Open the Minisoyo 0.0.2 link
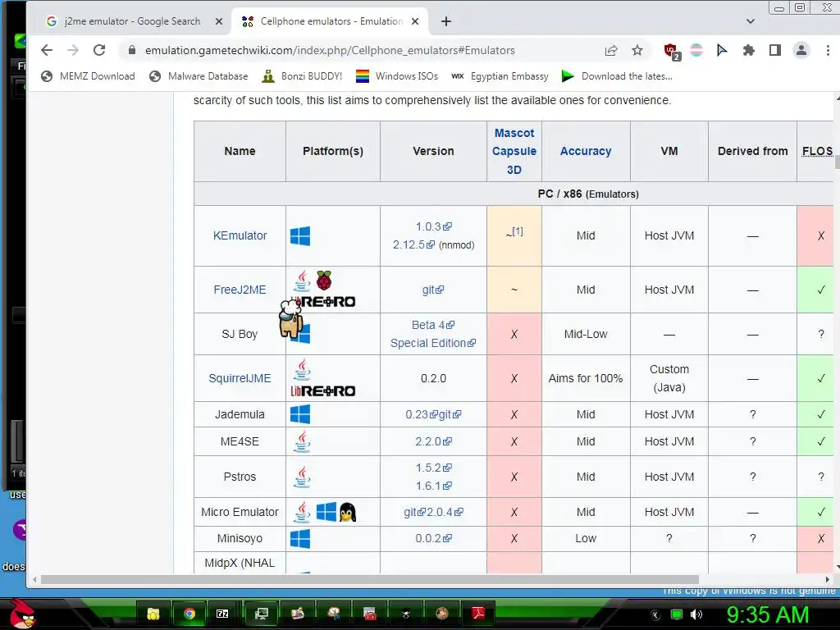Viewport: 840px width, 630px height. 433,538
